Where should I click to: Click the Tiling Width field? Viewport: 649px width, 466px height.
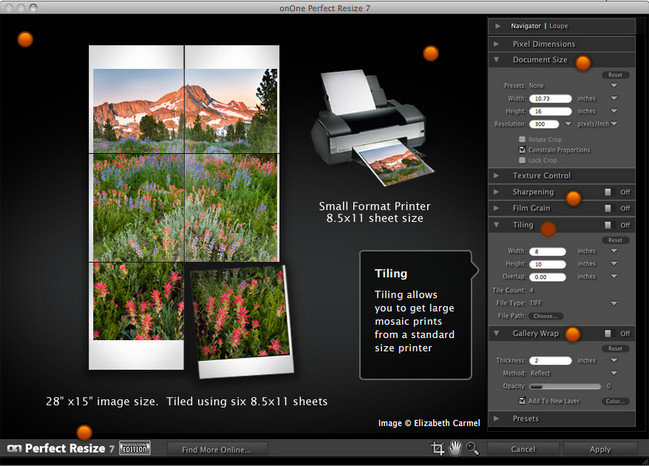pos(548,251)
